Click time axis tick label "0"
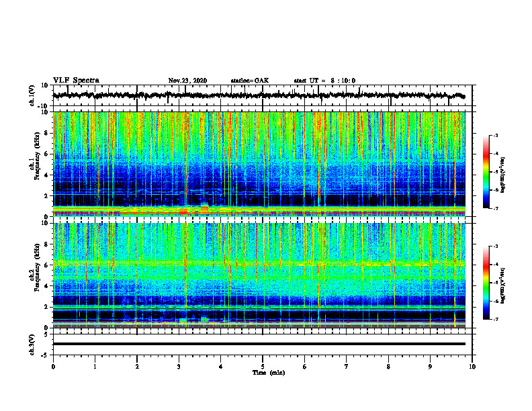The image size is (532, 411). 53,367
